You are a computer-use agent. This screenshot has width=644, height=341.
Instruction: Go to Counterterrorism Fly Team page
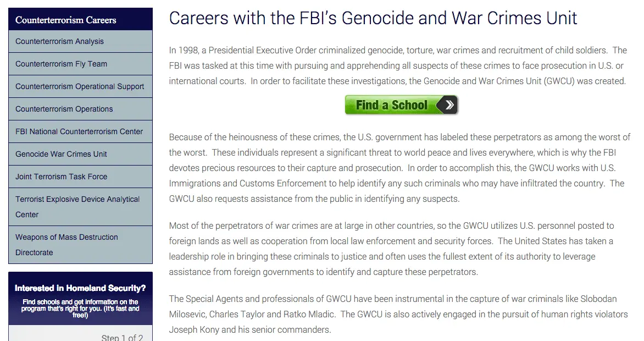(x=61, y=64)
